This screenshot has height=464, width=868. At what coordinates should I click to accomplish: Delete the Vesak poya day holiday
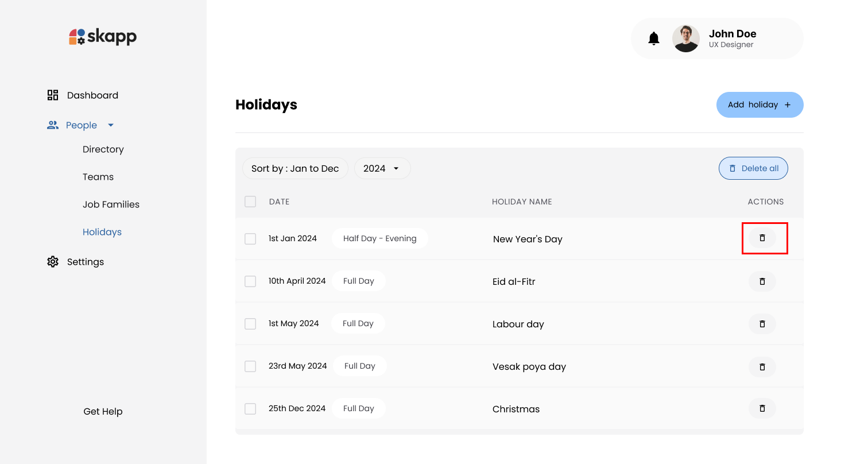click(762, 366)
